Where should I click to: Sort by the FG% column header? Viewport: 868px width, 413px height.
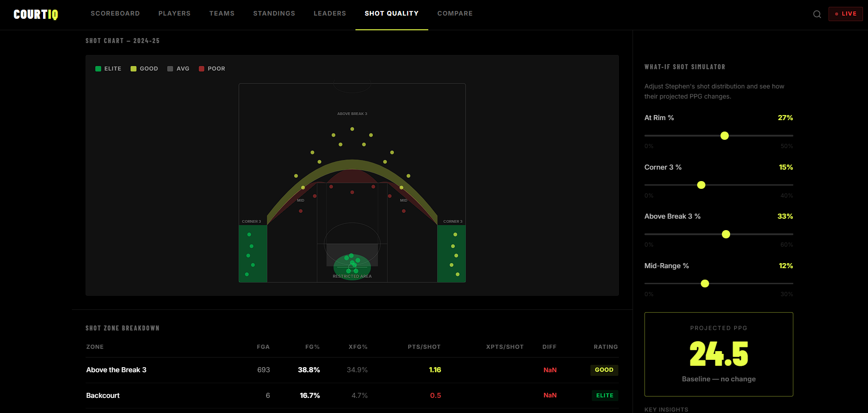[312, 347]
